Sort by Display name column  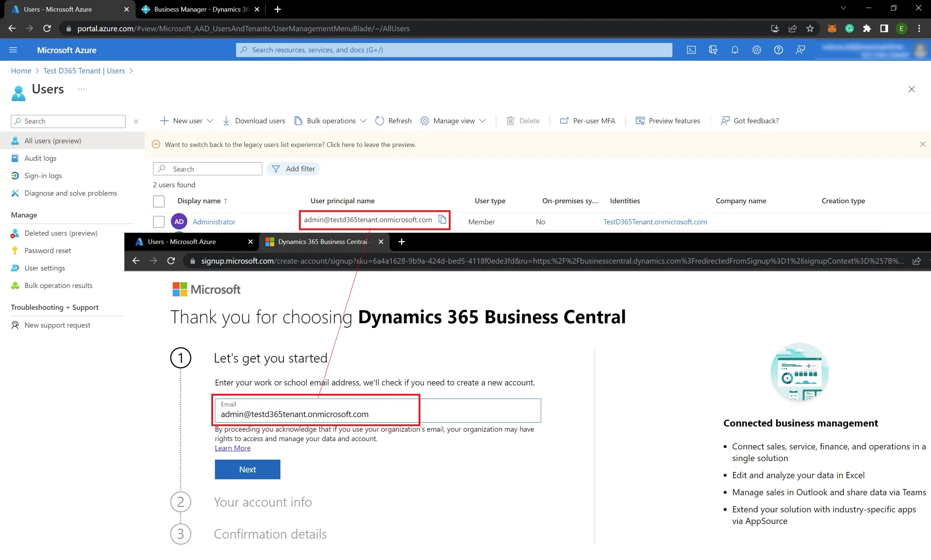pos(202,201)
